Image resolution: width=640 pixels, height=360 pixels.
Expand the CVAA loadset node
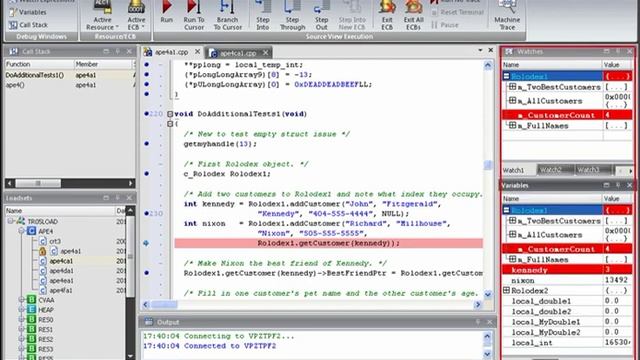pos(21,300)
